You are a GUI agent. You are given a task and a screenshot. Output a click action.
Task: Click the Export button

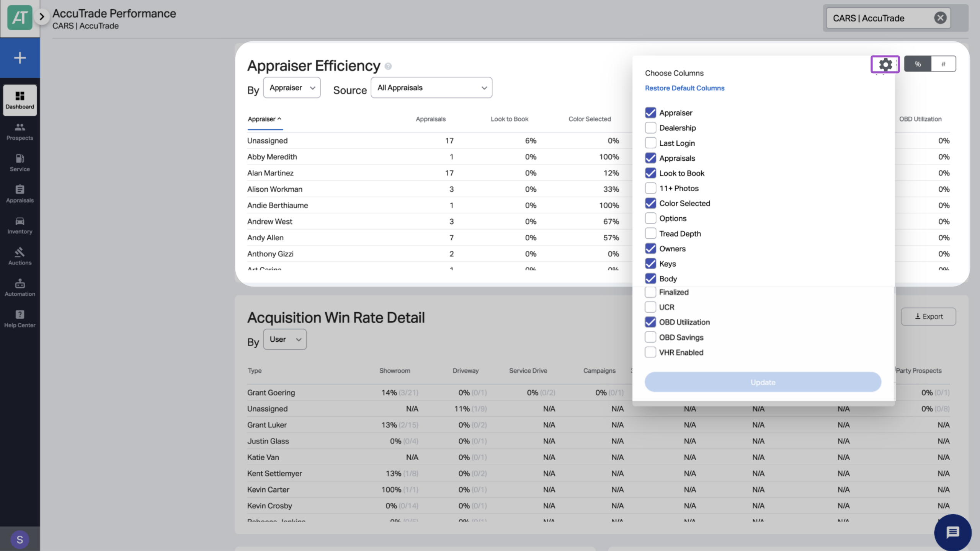point(928,317)
